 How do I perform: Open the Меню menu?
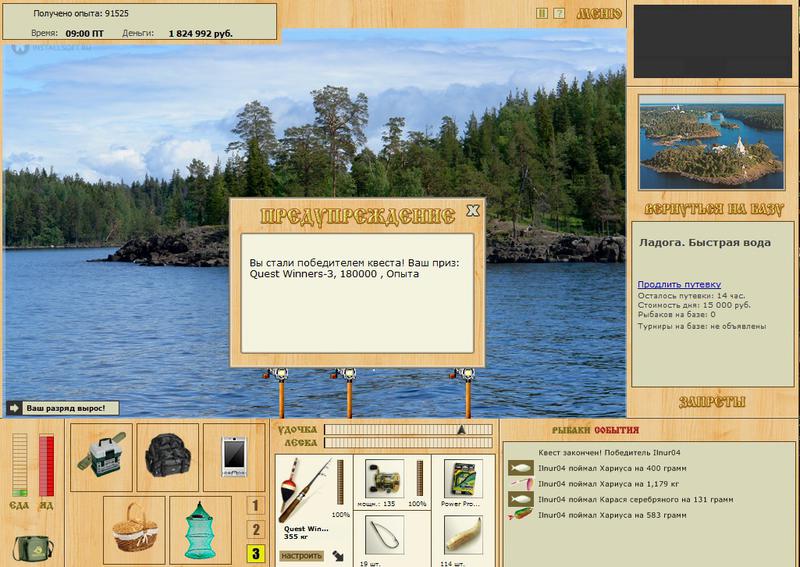599,14
